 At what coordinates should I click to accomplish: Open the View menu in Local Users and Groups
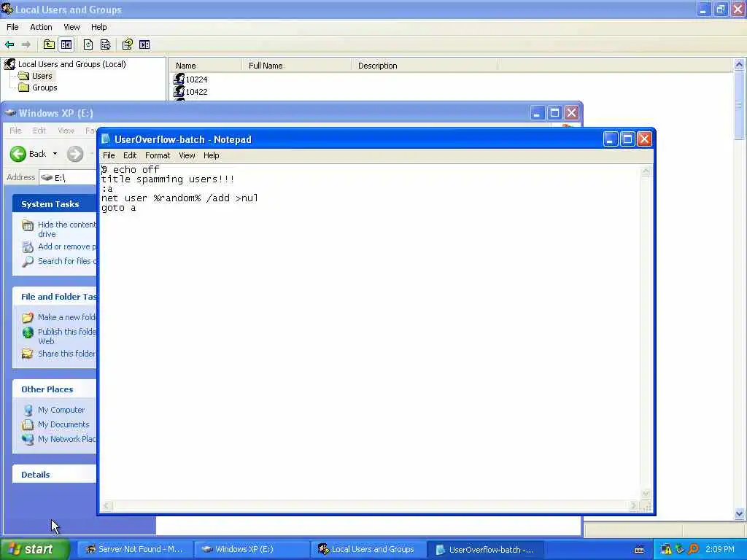(x=72, y=27)
